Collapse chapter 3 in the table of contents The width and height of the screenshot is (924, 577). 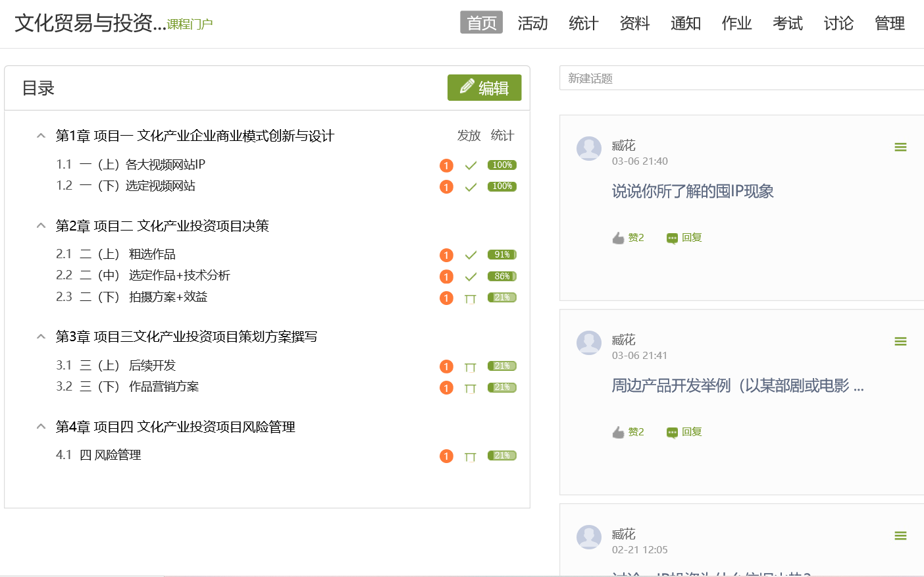41,337
